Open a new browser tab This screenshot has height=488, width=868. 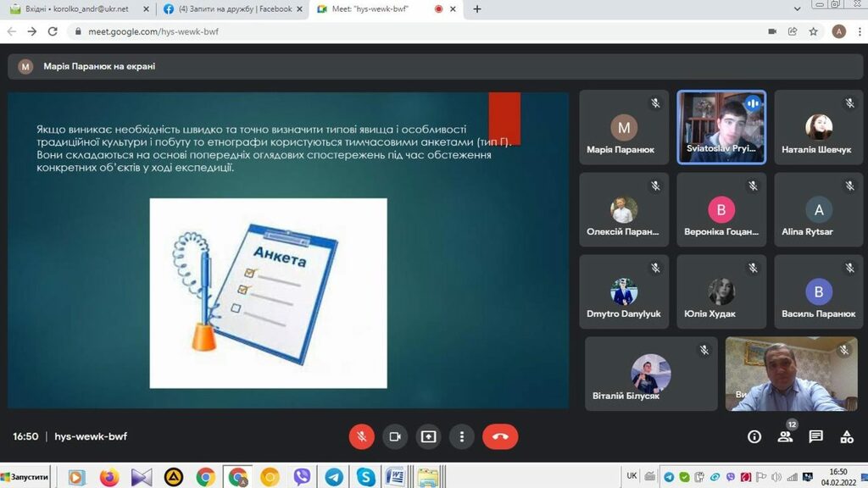tap(477, 9)
